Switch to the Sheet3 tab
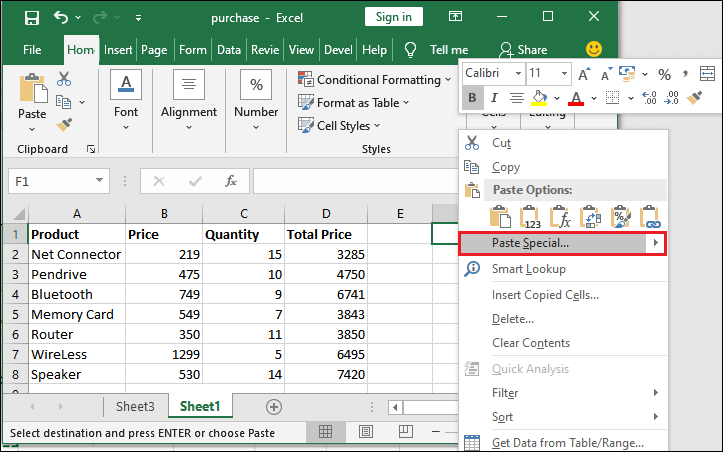This screenshot has width=723, height=452. 135,407
